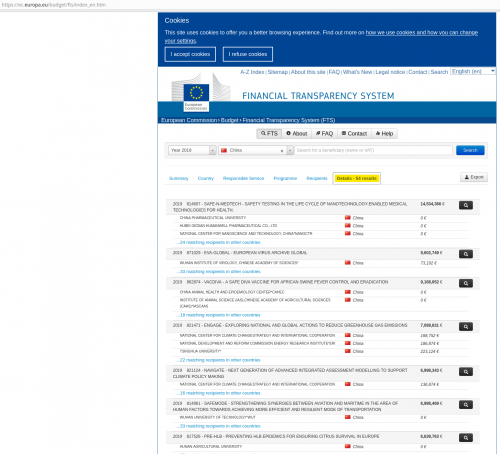Switch to the Programme tab
This screenshot has height=454, width=500.
[285, 178]
